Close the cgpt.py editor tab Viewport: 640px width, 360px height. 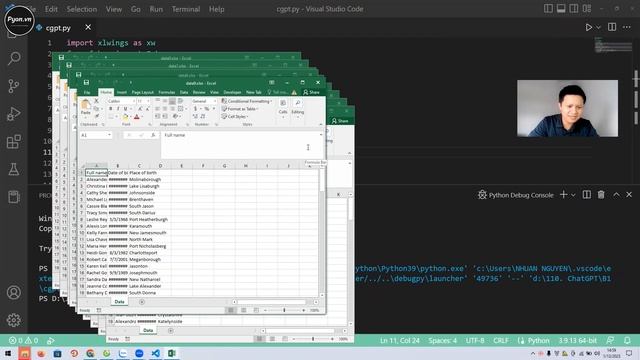point(88,27)
